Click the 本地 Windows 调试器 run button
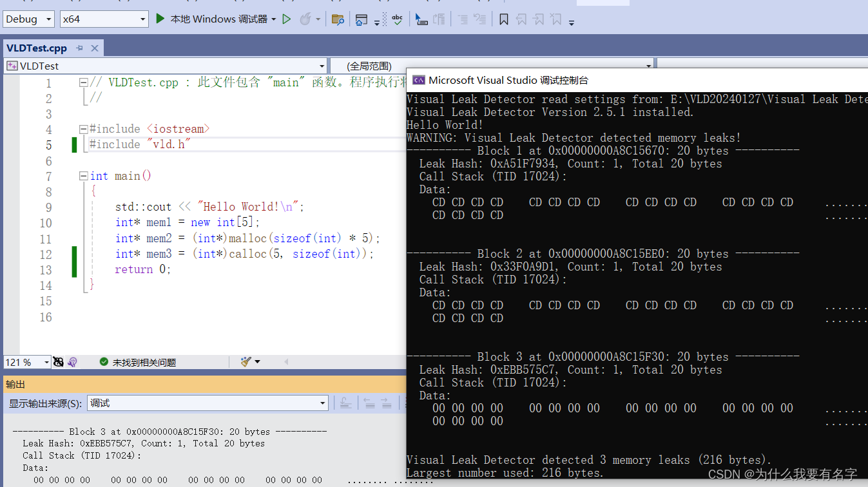This screenshot has height=487, width=868. coord(219,19)
